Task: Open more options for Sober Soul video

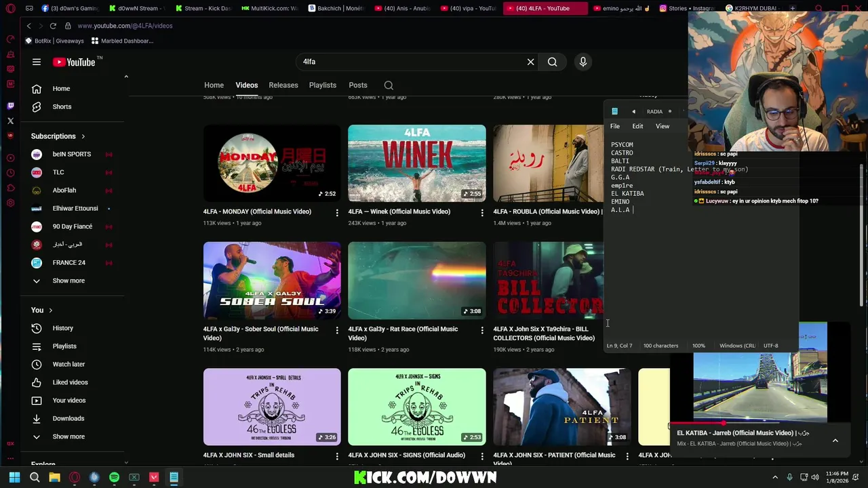Action: (x=337, y=330)
